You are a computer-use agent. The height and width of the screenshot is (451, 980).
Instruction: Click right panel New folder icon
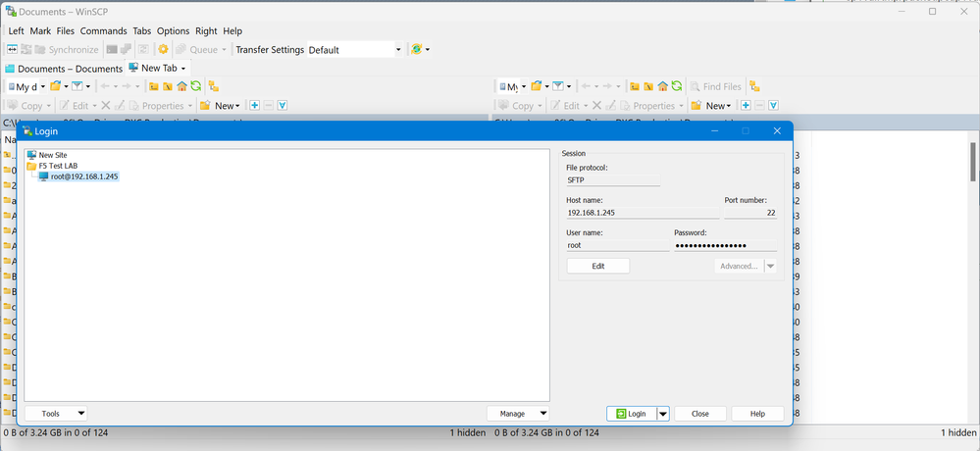point(696,106)
